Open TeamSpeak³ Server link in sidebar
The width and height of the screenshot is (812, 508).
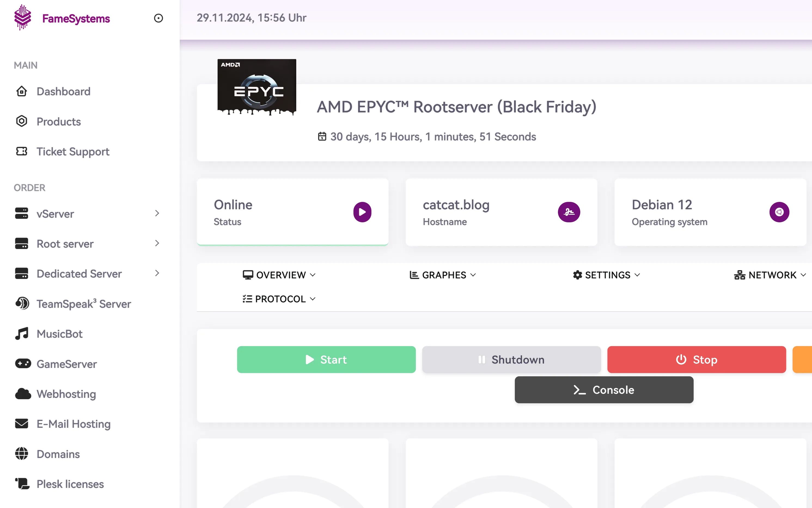(84, 303)
